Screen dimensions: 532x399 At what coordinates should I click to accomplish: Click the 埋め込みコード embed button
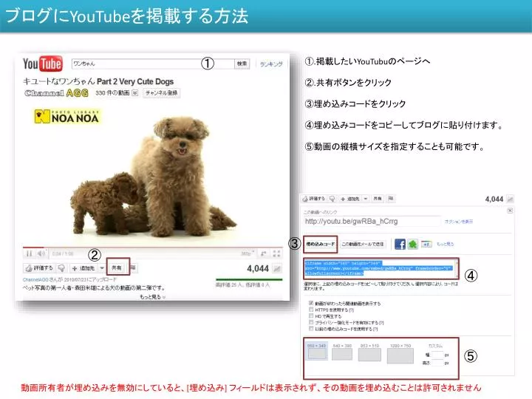tap(320, 244)
